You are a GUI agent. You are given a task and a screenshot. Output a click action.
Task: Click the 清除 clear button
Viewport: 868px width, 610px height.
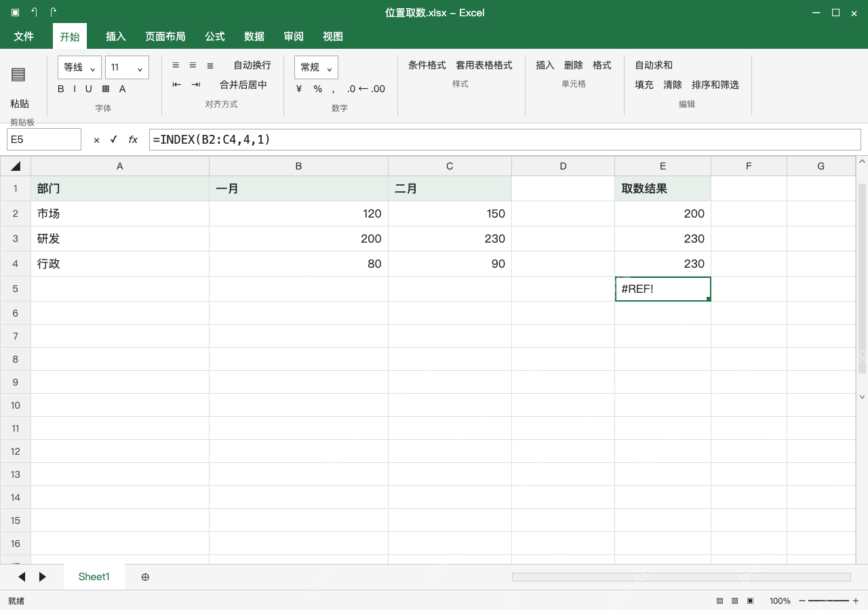click(673, 85)
